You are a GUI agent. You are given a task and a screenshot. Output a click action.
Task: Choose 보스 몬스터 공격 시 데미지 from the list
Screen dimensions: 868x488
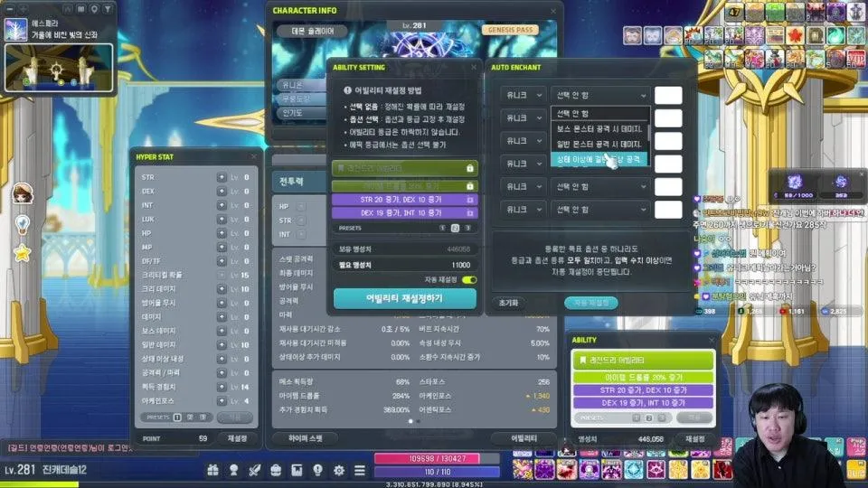pyautogui.click(x=599, y=129)
